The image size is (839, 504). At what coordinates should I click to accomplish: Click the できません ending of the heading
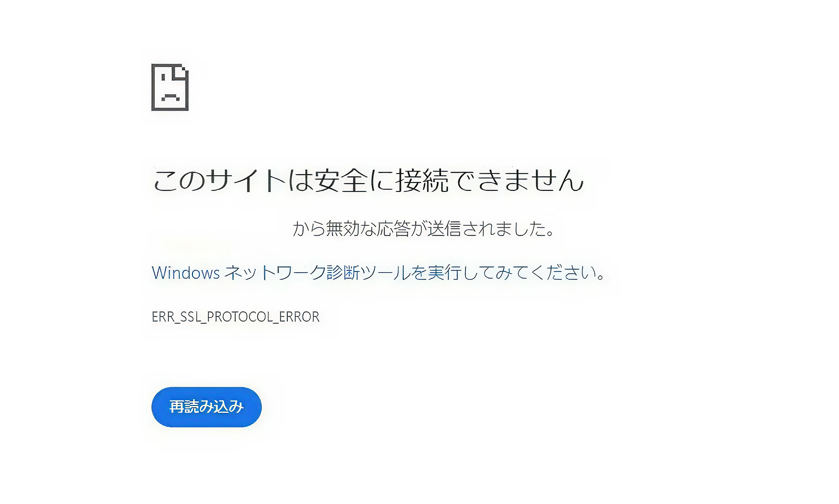pos(517,180)
